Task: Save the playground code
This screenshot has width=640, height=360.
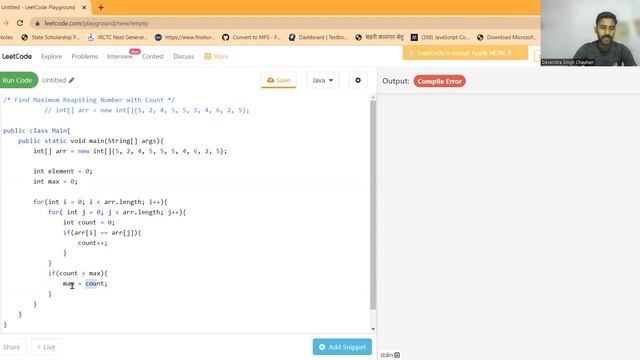Action: coord(278,80)
